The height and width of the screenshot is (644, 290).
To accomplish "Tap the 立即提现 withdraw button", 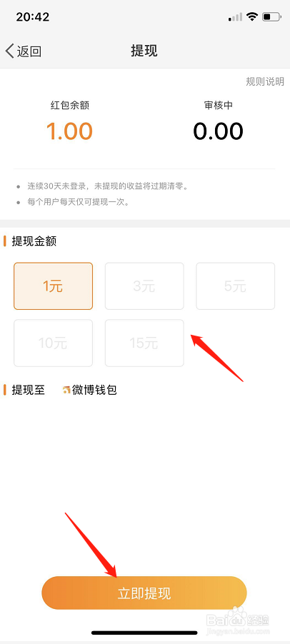I will [144, 593].
